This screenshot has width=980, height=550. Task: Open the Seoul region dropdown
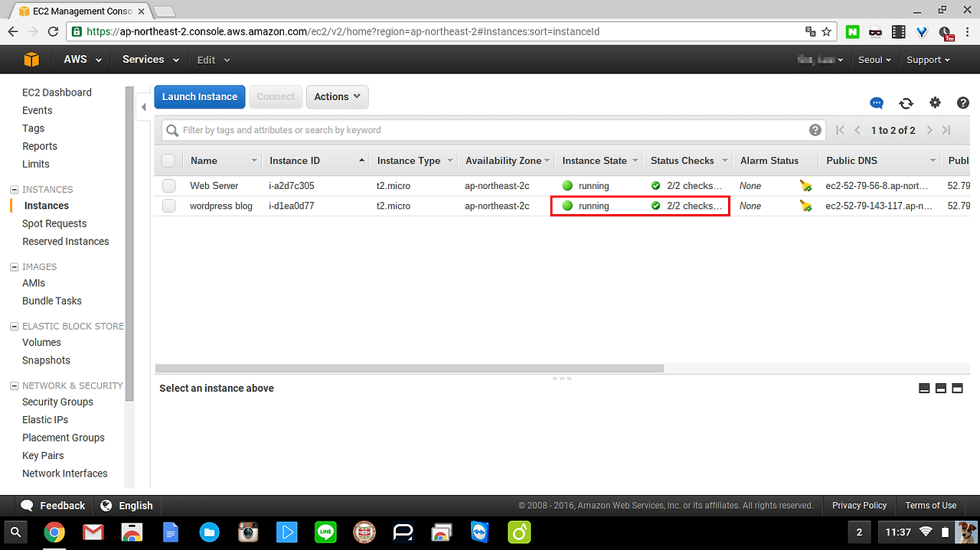click(875, 60)
